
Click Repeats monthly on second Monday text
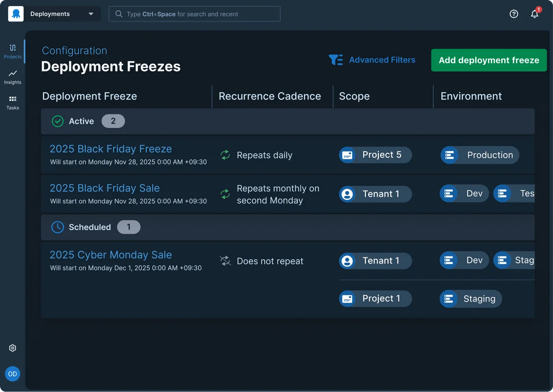pyautogui.click(x=278, y=194)
